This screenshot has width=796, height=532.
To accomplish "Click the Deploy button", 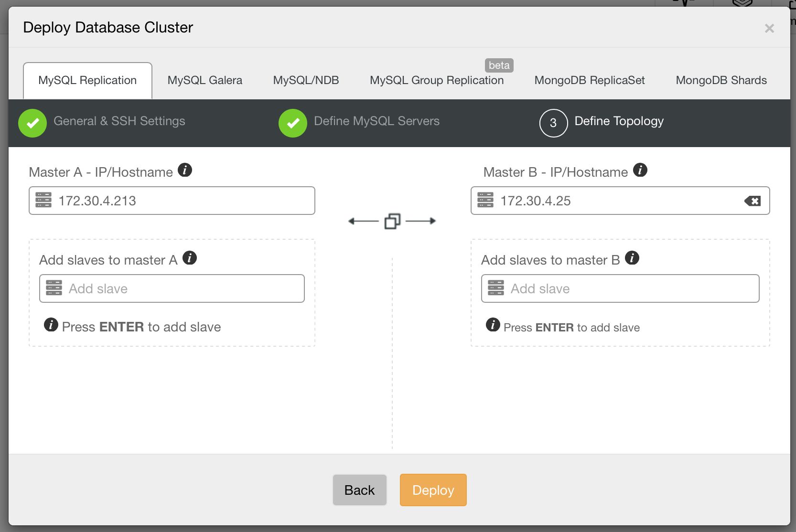I will [433, 490].
